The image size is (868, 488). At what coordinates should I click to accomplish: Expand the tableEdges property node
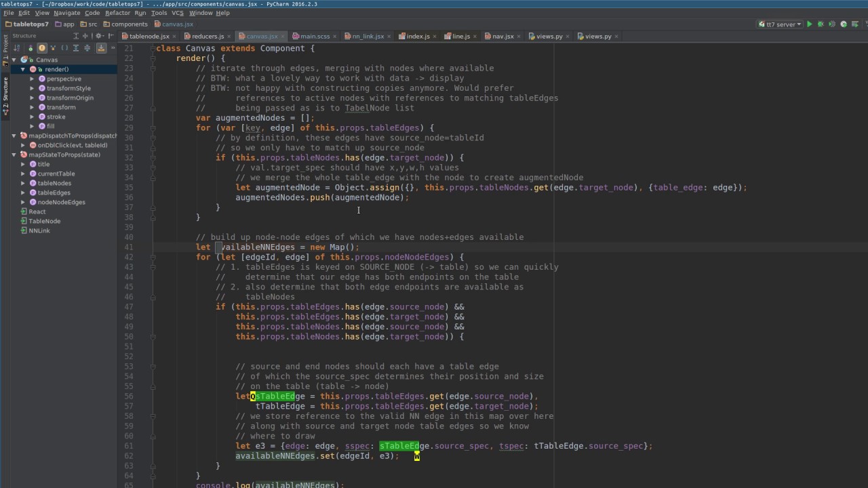23,192
